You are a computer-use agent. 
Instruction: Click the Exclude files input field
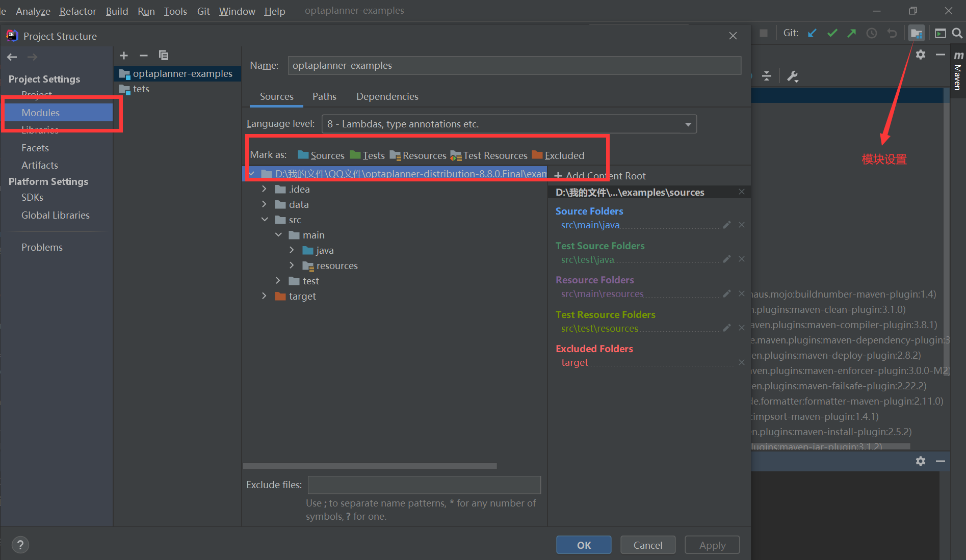coord(424,485)
